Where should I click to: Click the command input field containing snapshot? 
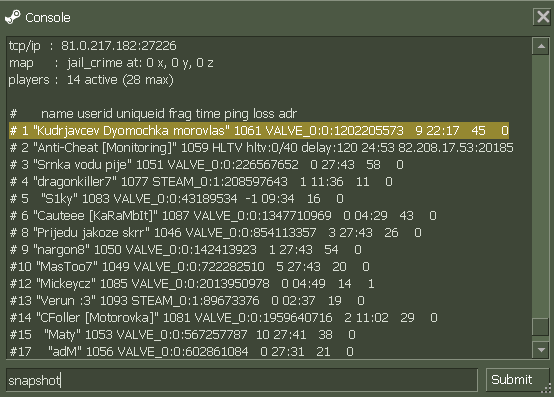[242, 380]
